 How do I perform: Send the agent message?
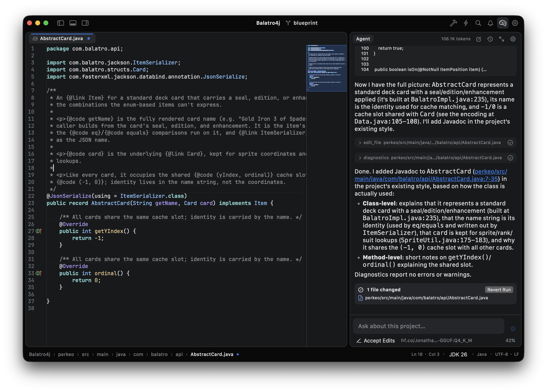[513, 329]
